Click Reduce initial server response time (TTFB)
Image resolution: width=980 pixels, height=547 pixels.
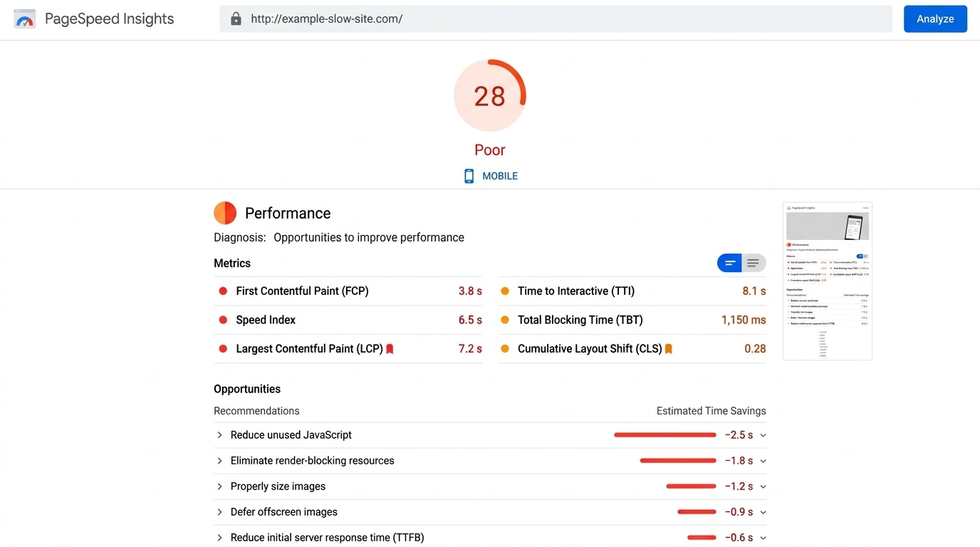coord(328,538)
